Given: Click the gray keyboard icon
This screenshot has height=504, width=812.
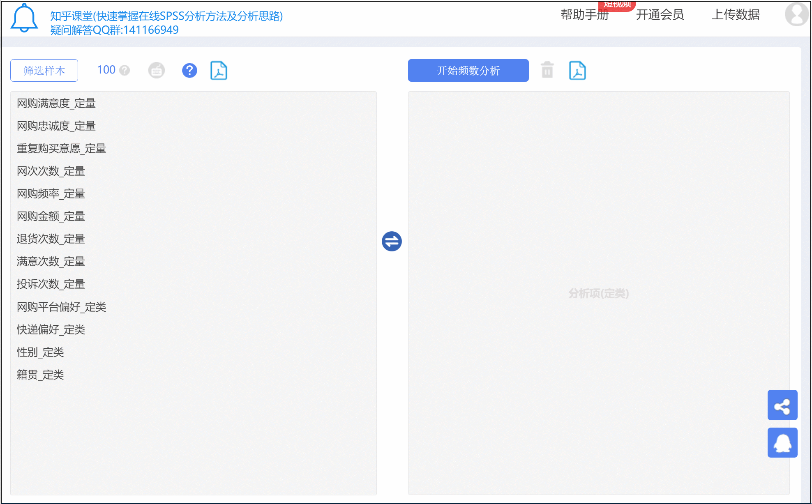Looking at the screenshot, I should point(157,71).
